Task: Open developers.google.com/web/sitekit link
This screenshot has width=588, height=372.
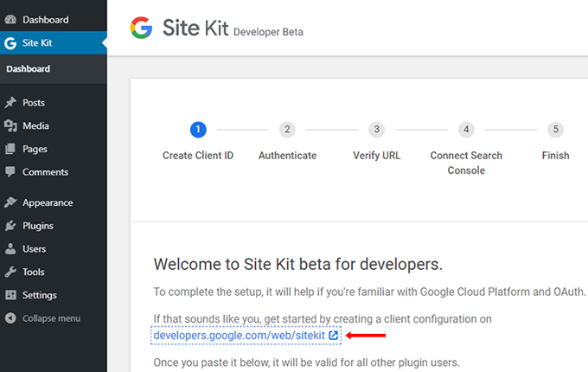Action: (x=240, y=336)
